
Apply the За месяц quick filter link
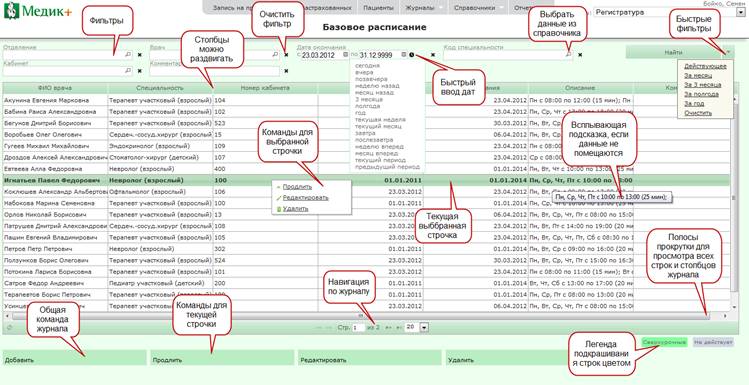(697, 75)
